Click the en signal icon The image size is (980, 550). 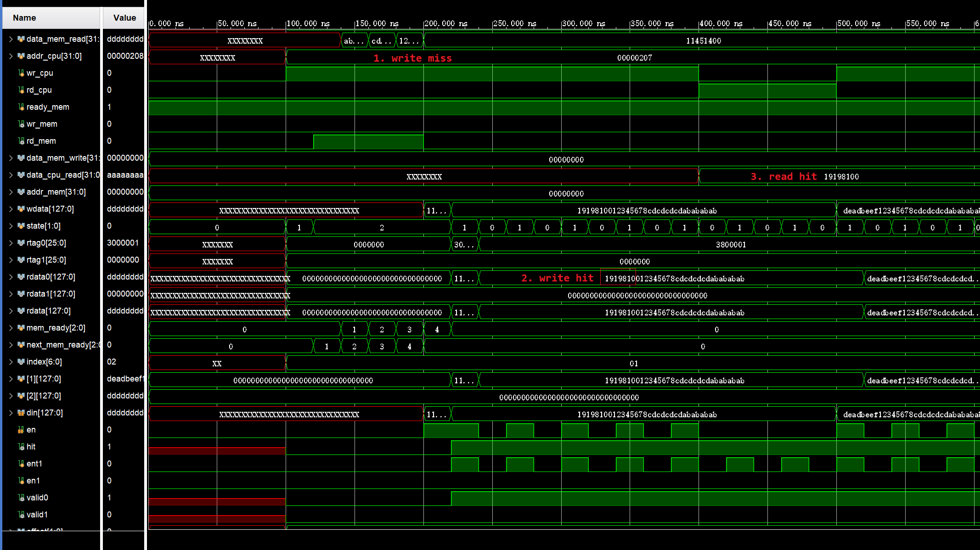coord(21,430)
